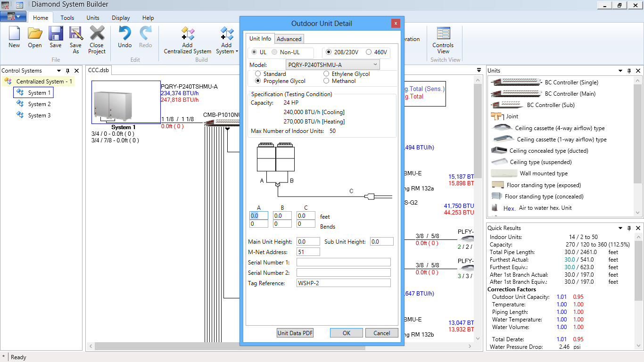Click Cancel in Outdoor Unit Detail
The width and height of the screenshot is (644, 362).
tap(382, 333)
